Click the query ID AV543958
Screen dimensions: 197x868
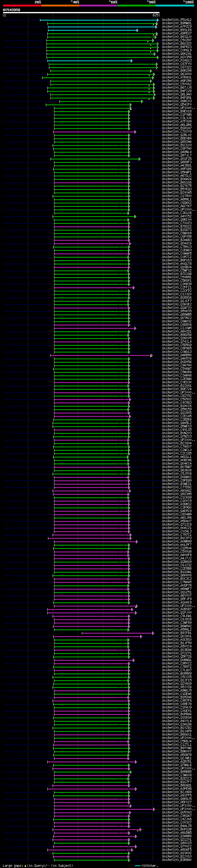click(11, 10)
